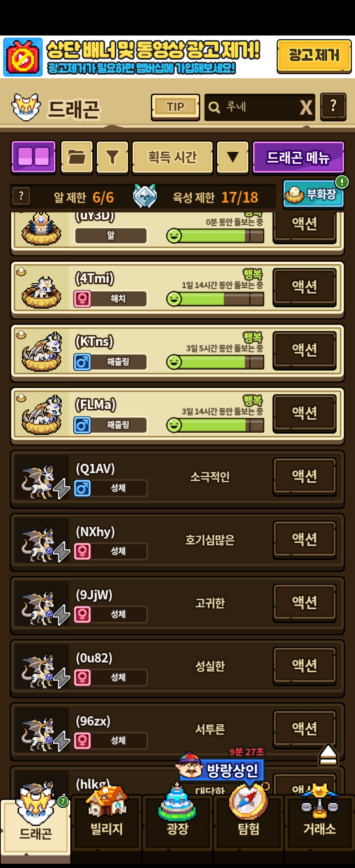Click the 루네 search input field

point(253,108)
